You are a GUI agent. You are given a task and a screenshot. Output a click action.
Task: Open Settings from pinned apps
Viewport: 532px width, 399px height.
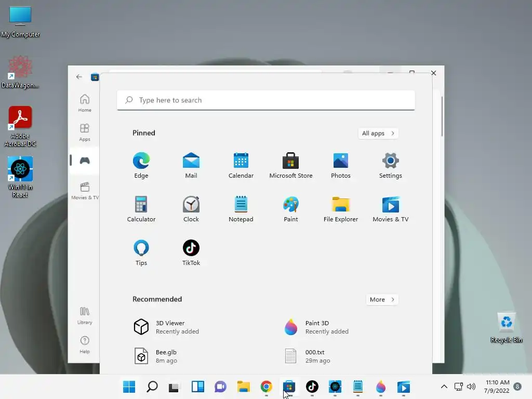[391, 165]
